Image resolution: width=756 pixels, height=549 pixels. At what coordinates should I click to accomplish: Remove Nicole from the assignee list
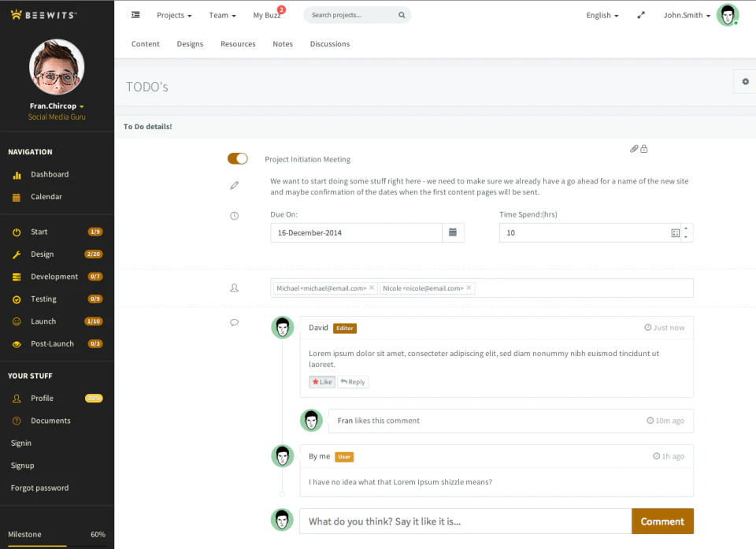(469, 287)
